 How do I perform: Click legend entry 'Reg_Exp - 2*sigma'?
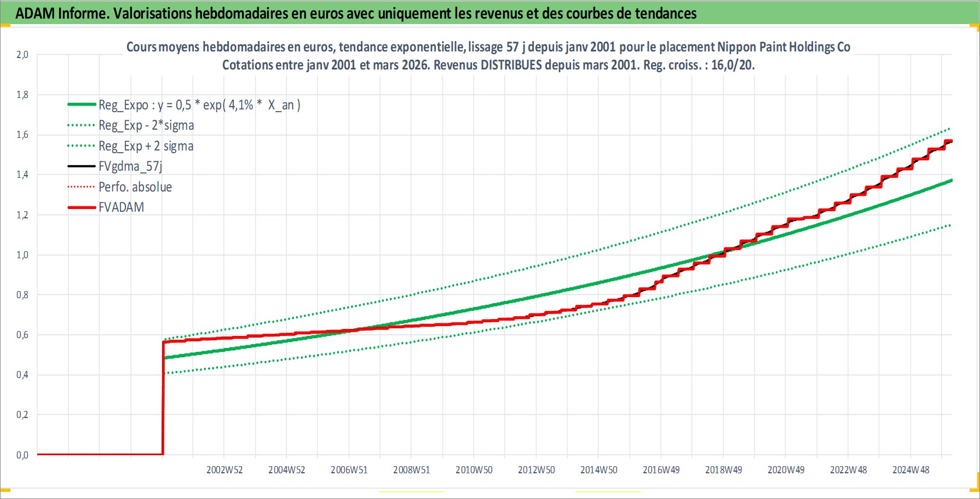pos(146,125)
